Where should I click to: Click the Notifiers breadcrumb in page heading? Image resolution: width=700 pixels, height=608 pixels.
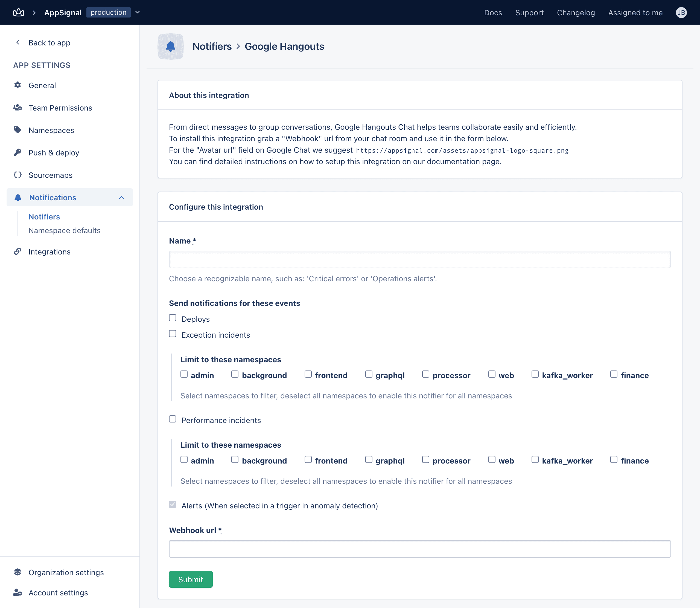click(212, 47)
